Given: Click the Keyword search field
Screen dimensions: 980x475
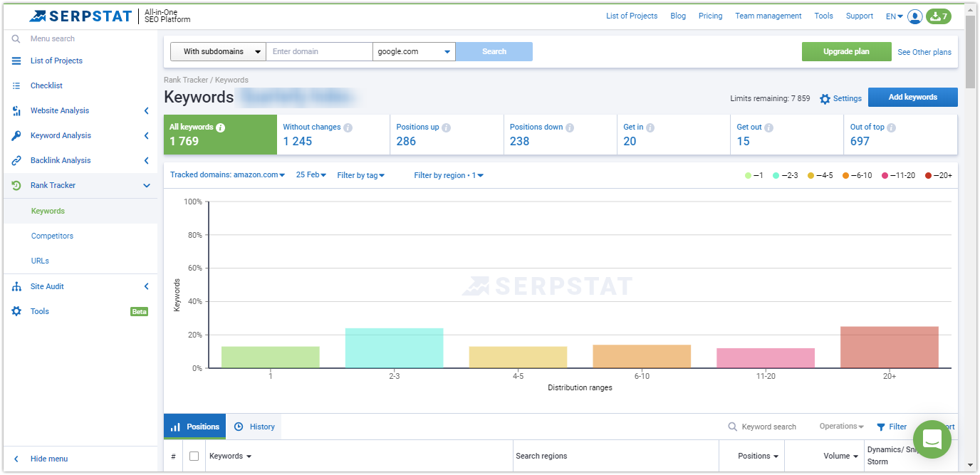Looking at the screenshot, I should coord(768,427).
